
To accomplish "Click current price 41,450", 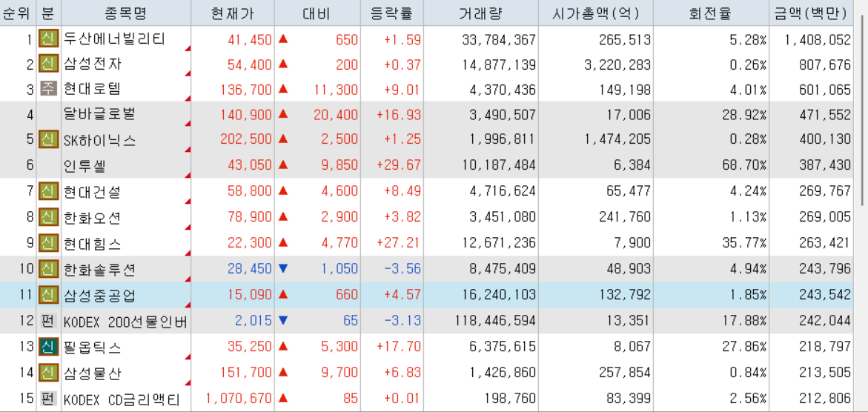I will [x=250, y=39].
